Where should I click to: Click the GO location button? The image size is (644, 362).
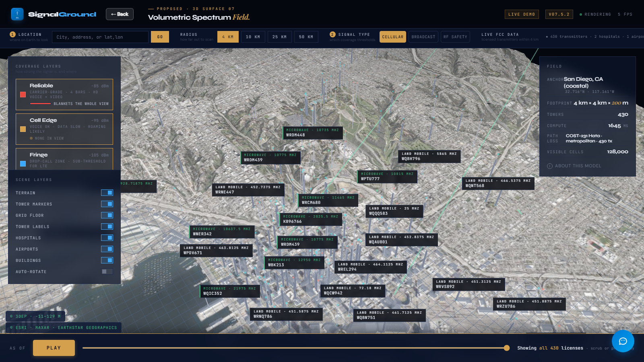(160, 37)
